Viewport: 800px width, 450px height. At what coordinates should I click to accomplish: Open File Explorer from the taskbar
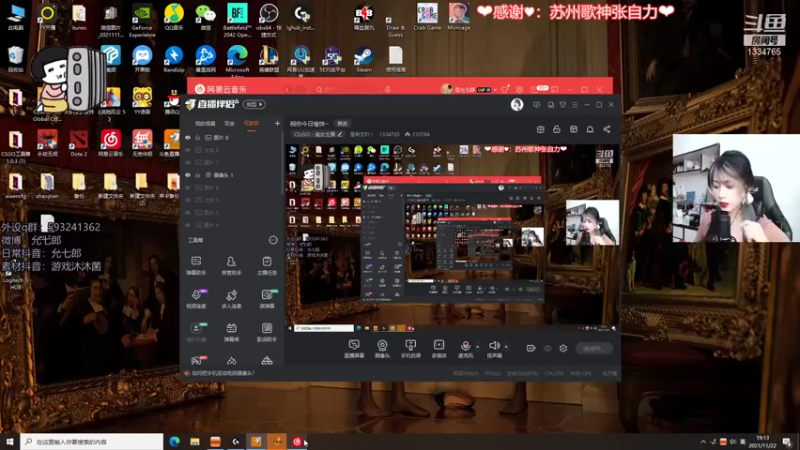point(195,442)
